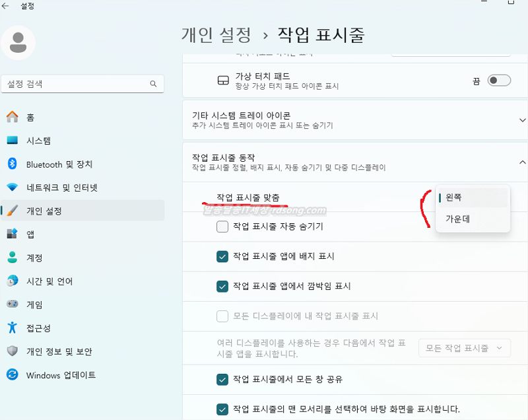The width and height of the screenshot is (528, 420).
Task: Turn on the 가상 터치 패드 switch
Action: click(x=499, y=79)
